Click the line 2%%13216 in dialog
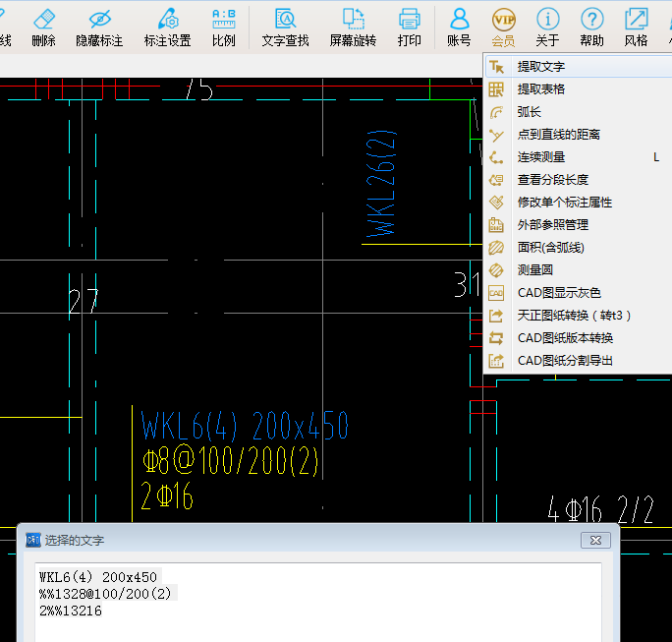Image resolution: width=672 pixels, height=642 pixels. click(71, 611)
